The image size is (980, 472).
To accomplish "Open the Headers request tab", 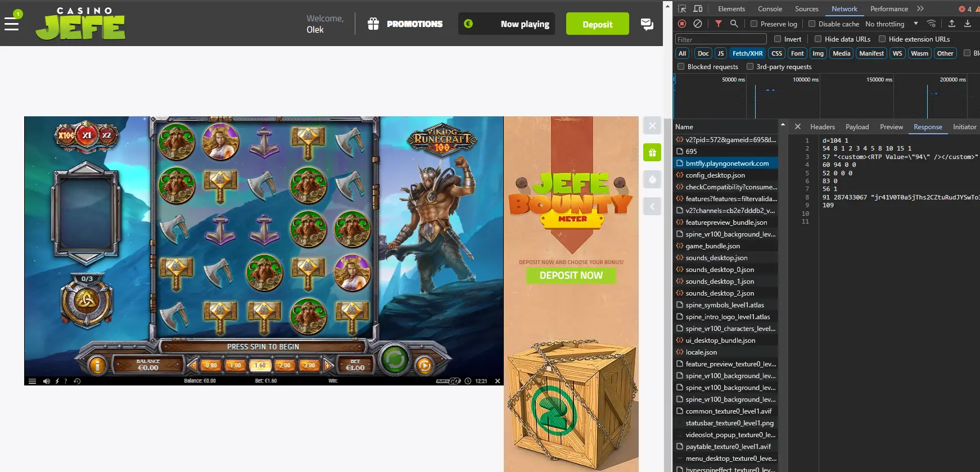I will click(x=822, y=127).
